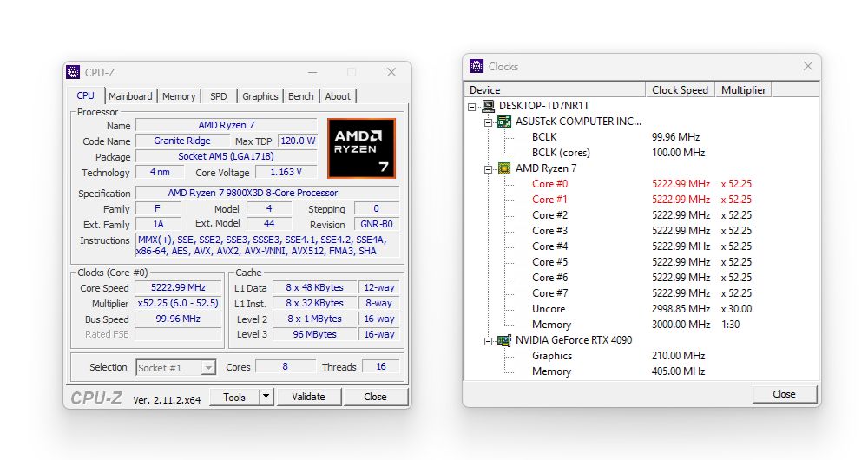Select Core #1 row in Clocks
This screenshot has height=460, width=868.
642,200
